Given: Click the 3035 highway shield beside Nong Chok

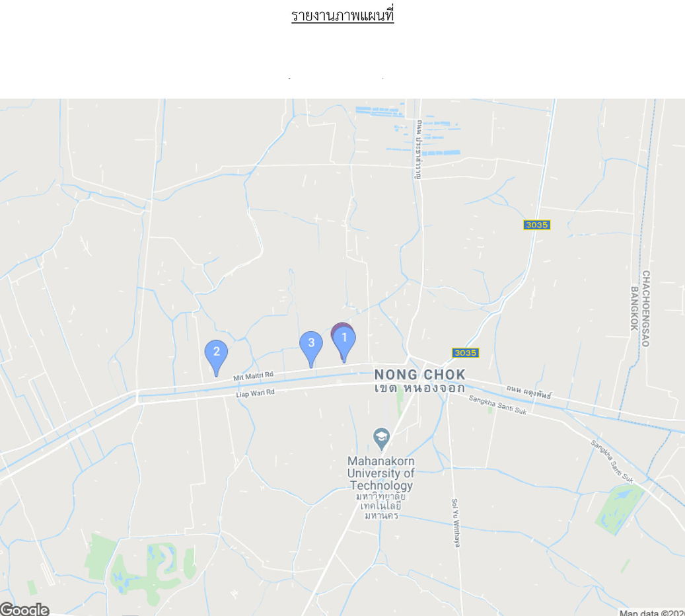Looking at the screenshot, I should click(465, 353).
